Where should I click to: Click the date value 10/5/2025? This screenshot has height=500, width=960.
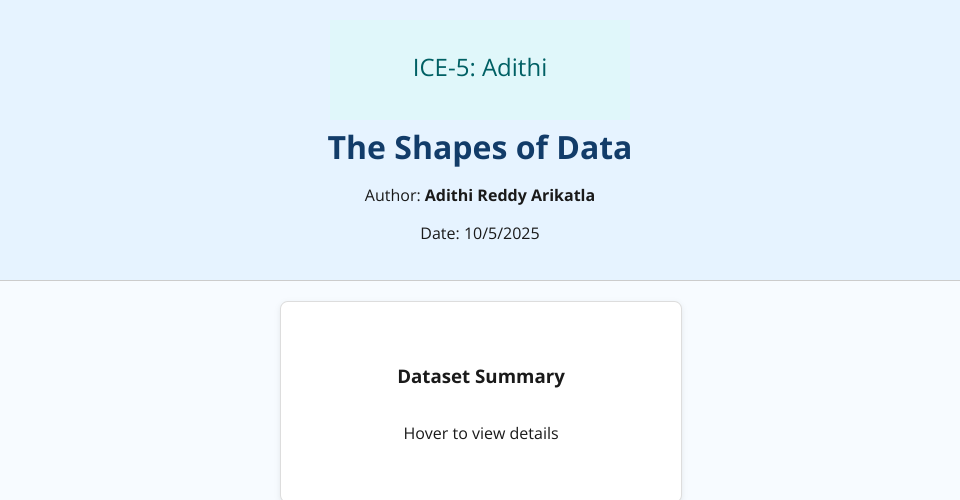tap(502, 233)
